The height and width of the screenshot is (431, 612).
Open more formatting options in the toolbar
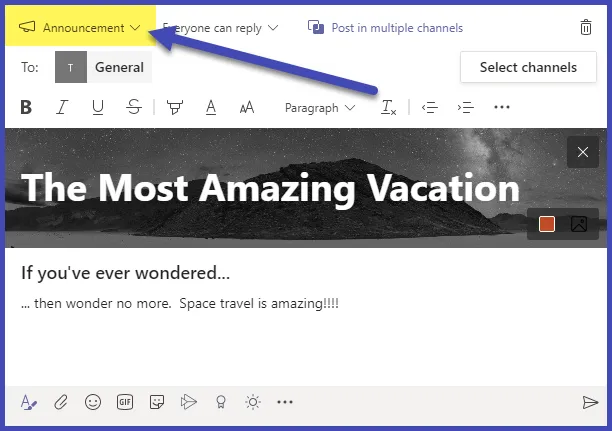point(502,107)
